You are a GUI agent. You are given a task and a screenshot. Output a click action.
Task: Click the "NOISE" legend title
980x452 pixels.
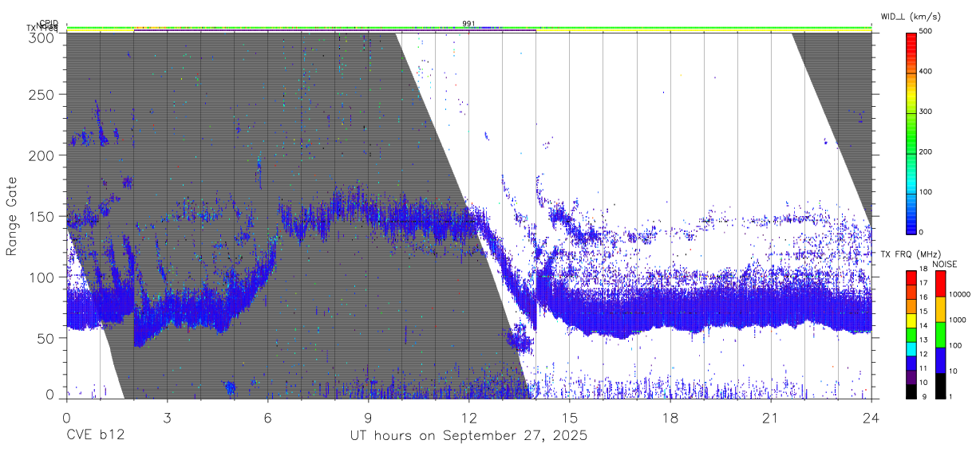tap(945, 264)
